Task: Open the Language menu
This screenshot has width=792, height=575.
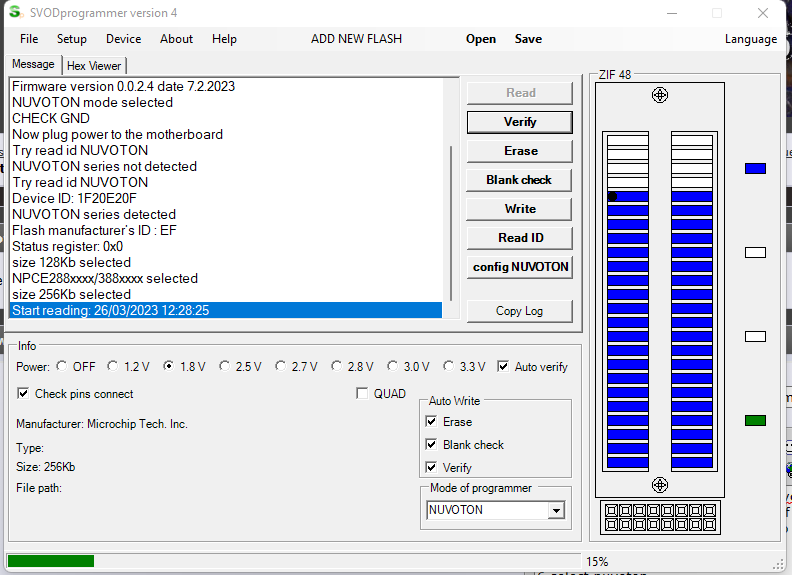Action: [750, 39]
